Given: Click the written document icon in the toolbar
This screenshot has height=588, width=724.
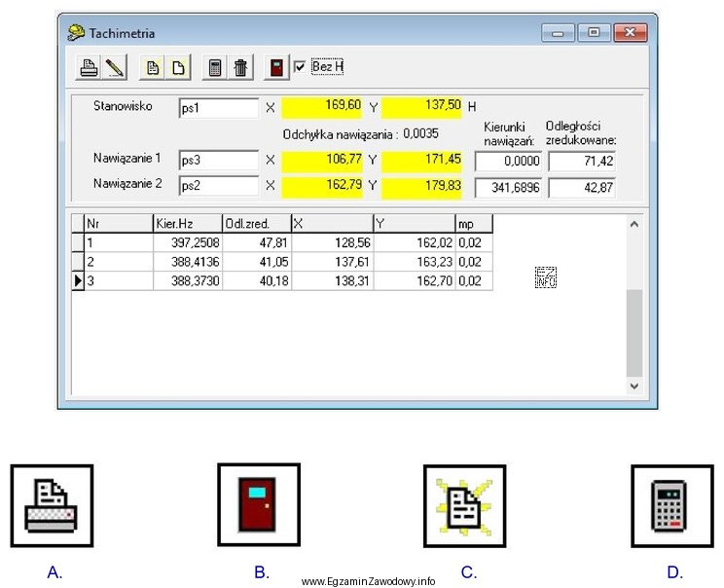Looking at the screenshot, I should coord(153,68).
